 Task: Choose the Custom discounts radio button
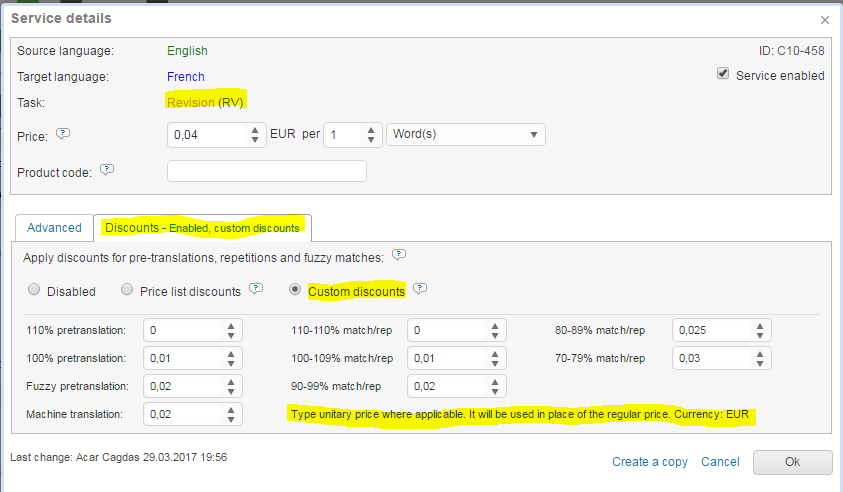click(x=295, y=291)
